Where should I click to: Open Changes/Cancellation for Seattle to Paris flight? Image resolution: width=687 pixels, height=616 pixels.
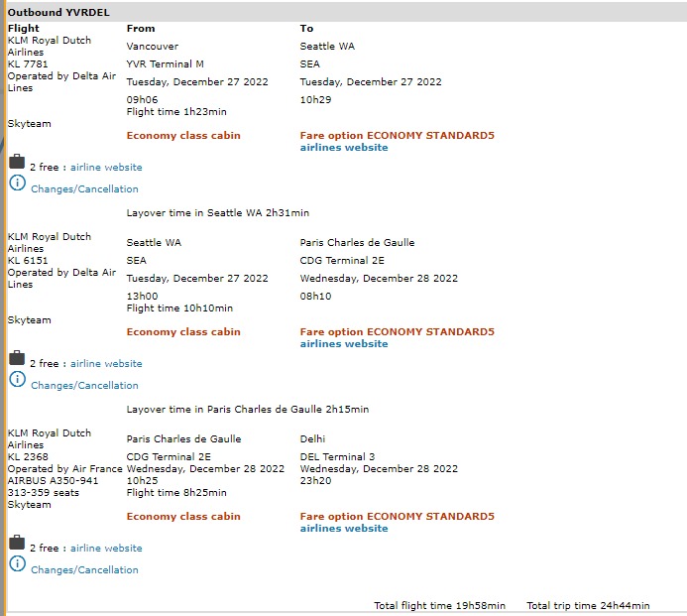point(84,386)
